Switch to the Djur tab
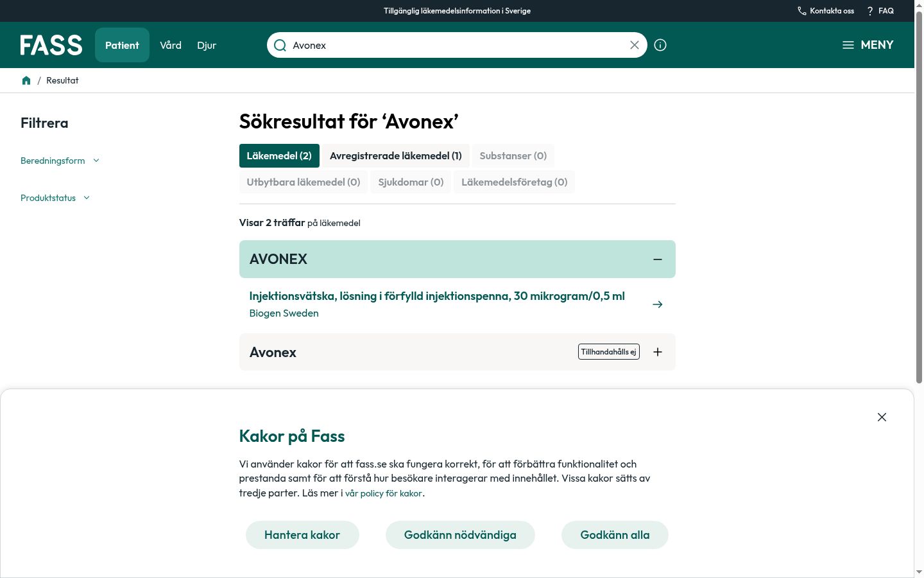 click(x=207, y=45)
